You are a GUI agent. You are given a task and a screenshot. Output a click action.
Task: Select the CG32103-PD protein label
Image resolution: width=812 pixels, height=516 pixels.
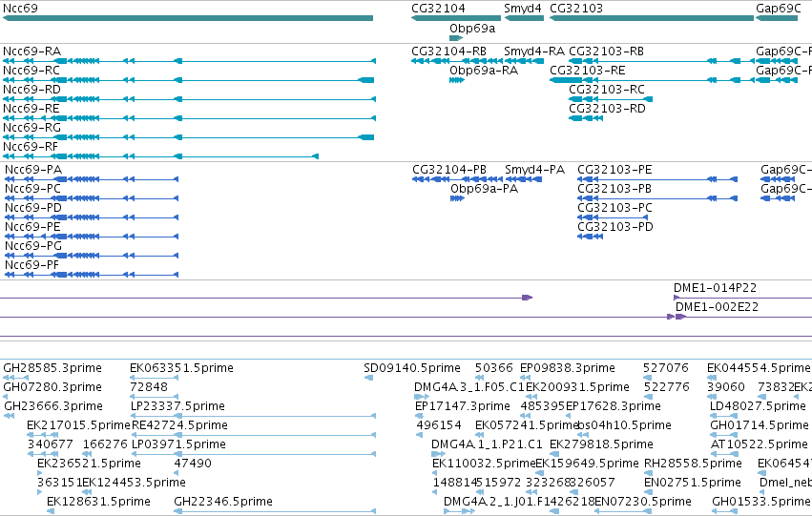pos(615,227)
